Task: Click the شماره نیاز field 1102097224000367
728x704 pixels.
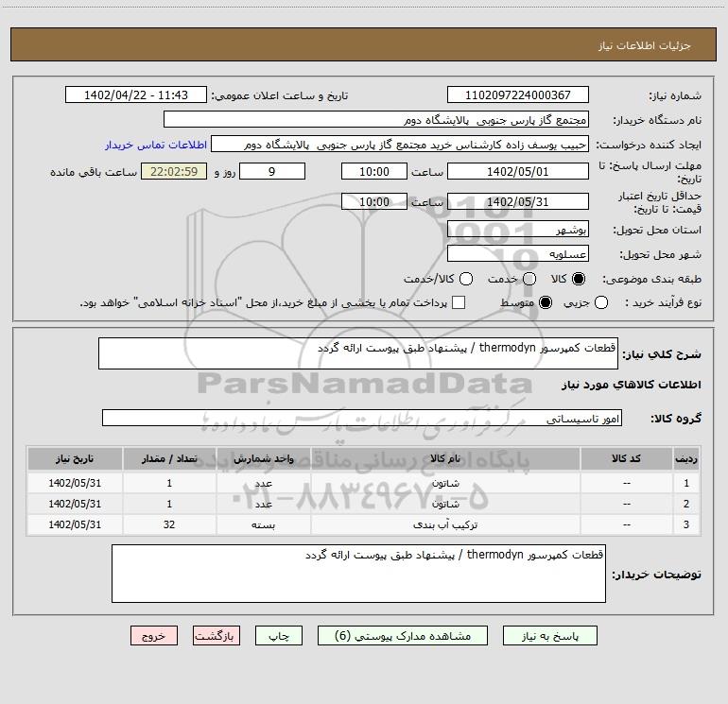Action: [518, 95]
